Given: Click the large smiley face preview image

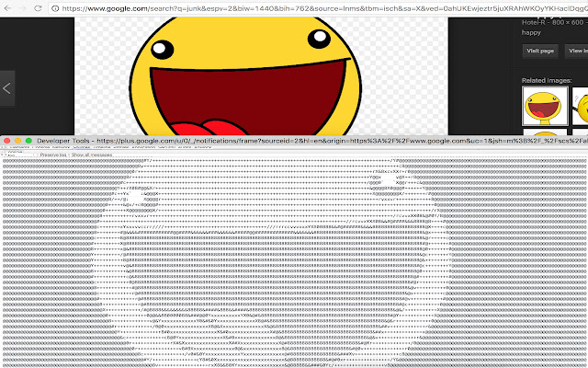Looking at the screenshot, I should pos(261,76).
